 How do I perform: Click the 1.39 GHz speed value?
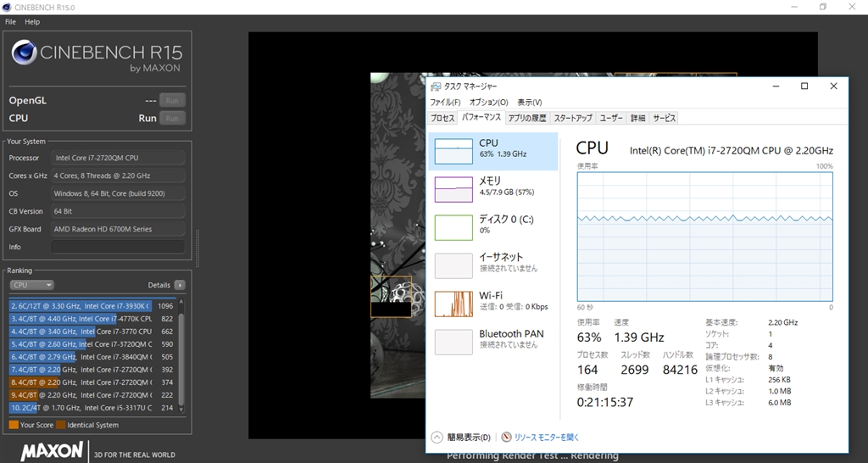coord(639,337)
